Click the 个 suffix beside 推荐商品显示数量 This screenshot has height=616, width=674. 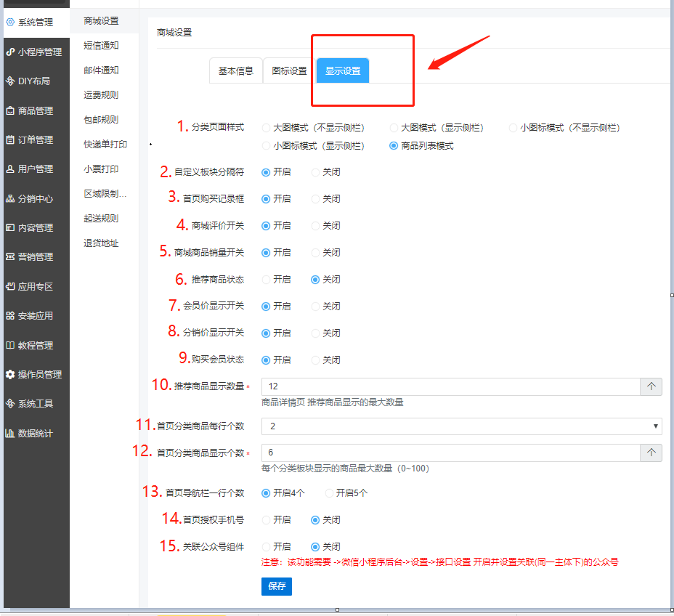tap(651, 386)
